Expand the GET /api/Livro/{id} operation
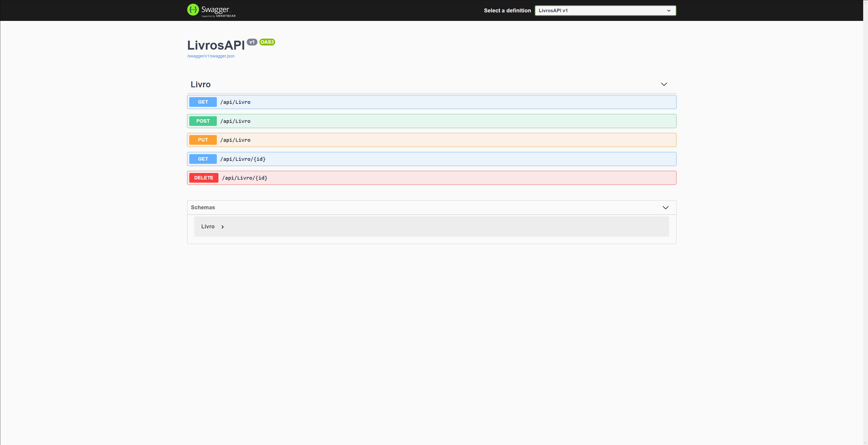The width and height of the screenshot is (868, 445). tap(432, 159)
